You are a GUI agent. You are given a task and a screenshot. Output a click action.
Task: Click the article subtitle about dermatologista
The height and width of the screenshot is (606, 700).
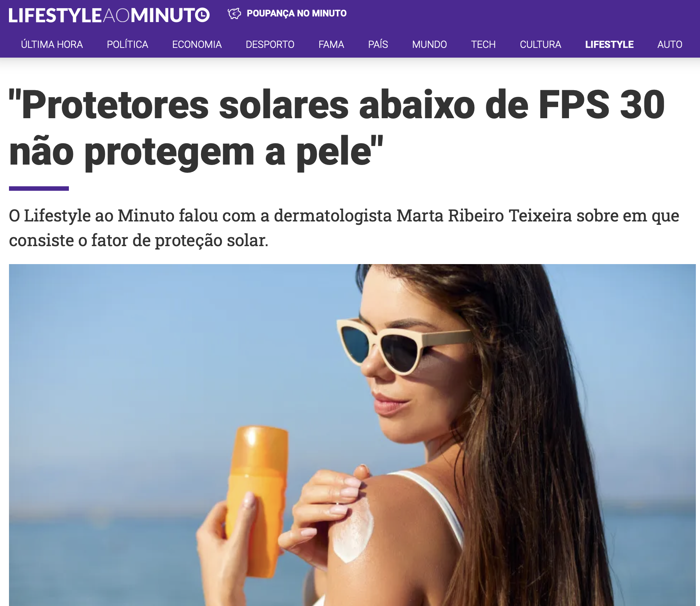344,228
